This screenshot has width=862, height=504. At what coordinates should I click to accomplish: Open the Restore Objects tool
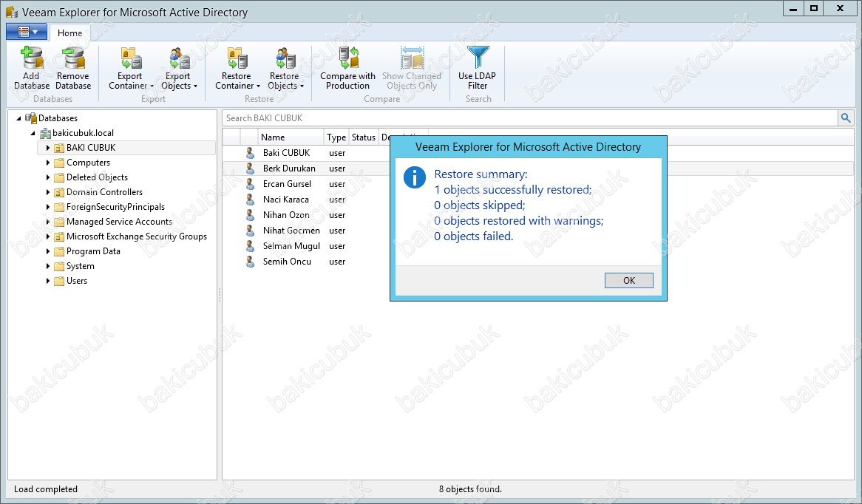point(285,68)
